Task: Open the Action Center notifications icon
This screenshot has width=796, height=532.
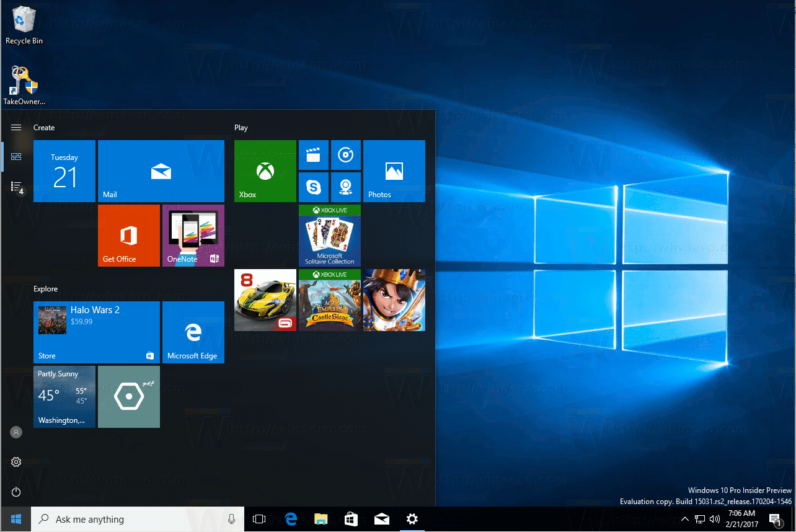Action: 775,519
